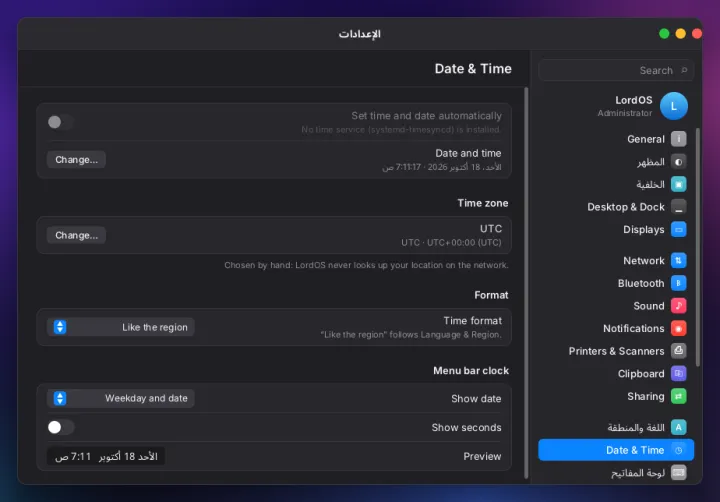
Task: Open General settings icon in sidebar
Action: point(678,139)
